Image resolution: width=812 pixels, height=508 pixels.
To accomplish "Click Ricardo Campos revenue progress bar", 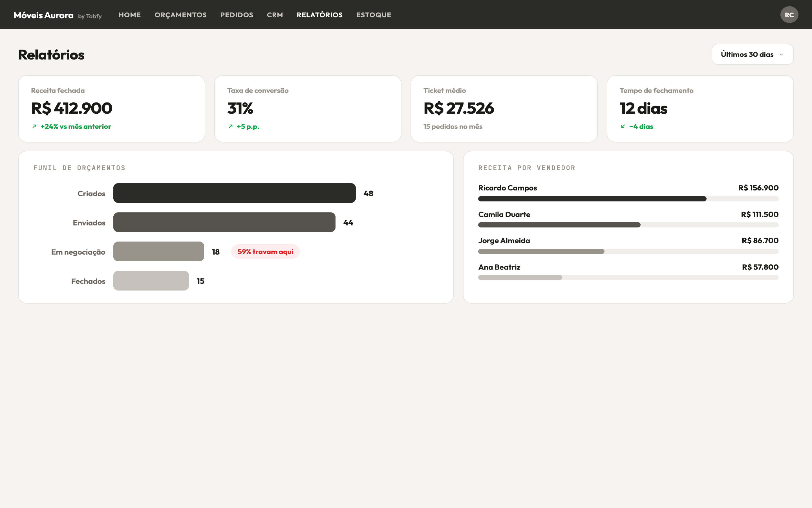I will click(628, 199).
